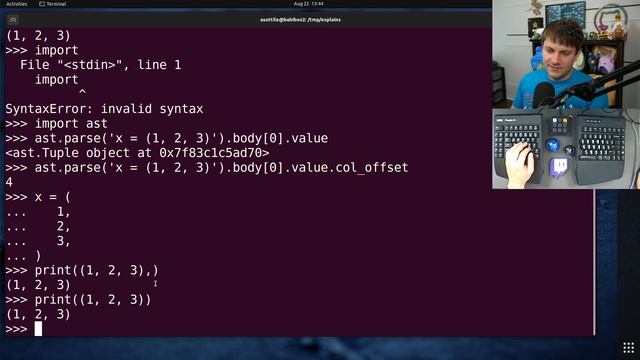Open the Activities overview
The image size is (640, 360).
[x=17, y=4]
